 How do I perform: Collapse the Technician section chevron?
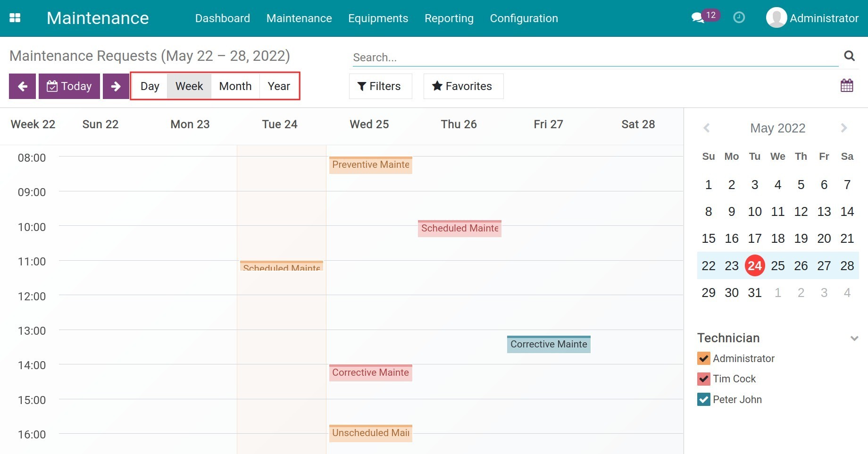pos(854,338)
